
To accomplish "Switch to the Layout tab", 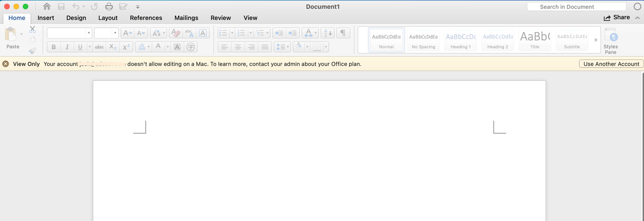I will 108,18.
